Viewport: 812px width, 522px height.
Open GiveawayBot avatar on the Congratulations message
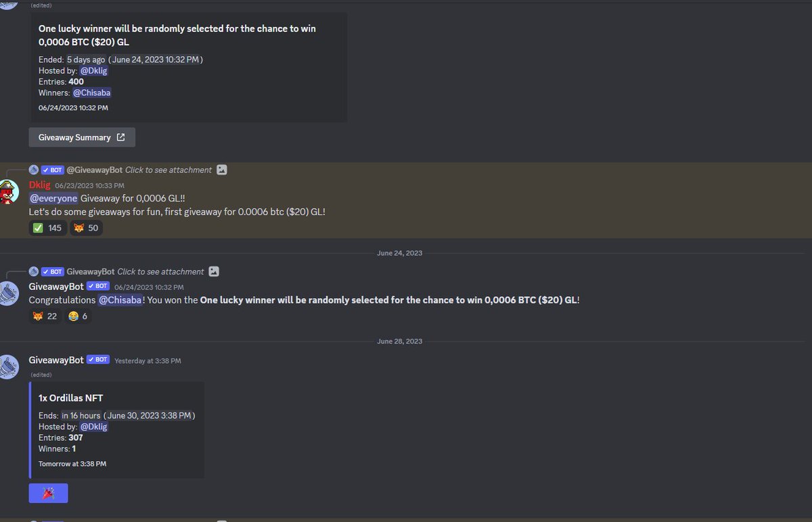coord(7,293)
